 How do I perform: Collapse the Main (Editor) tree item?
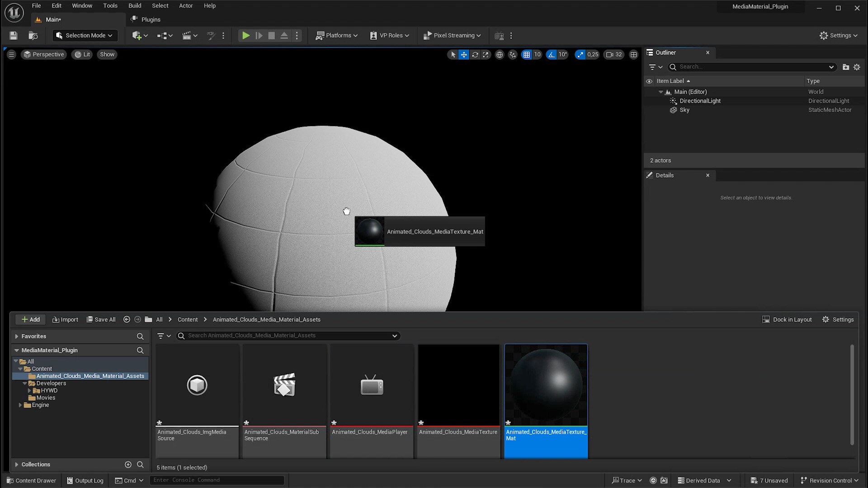[x=661, y=91]
